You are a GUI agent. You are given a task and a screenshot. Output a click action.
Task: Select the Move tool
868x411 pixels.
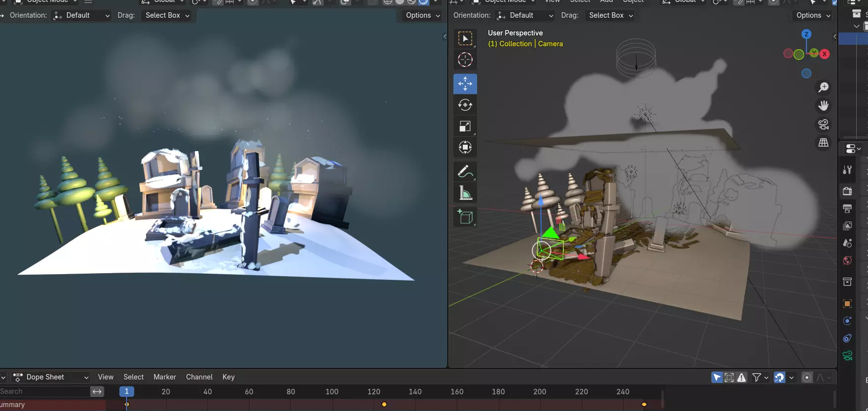(465, 84)
